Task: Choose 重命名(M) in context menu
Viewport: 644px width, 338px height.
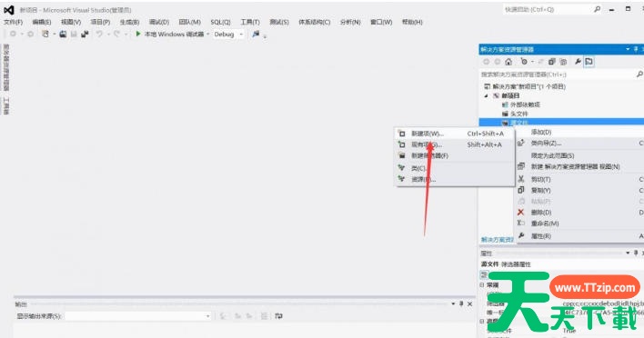Action: 580,224
